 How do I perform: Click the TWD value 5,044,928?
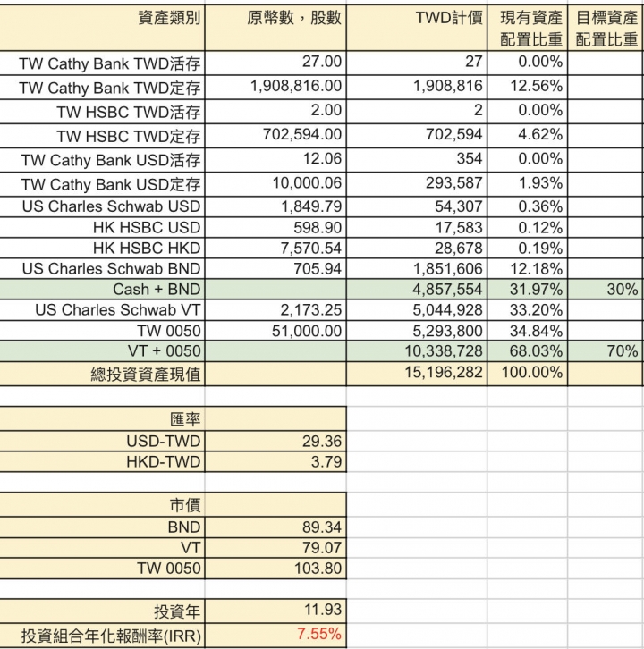pyautogui.click(x=417, y=310)
